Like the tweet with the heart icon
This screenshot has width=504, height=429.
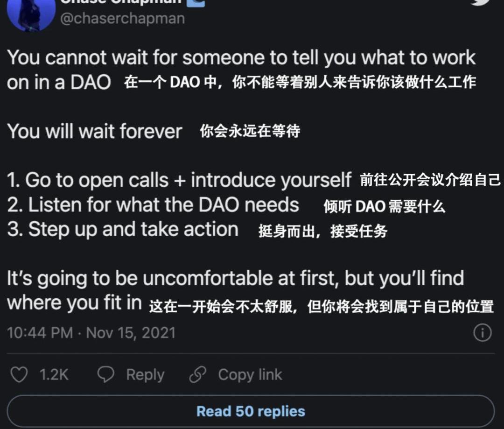pyautogui.click(x=19, y=374)
